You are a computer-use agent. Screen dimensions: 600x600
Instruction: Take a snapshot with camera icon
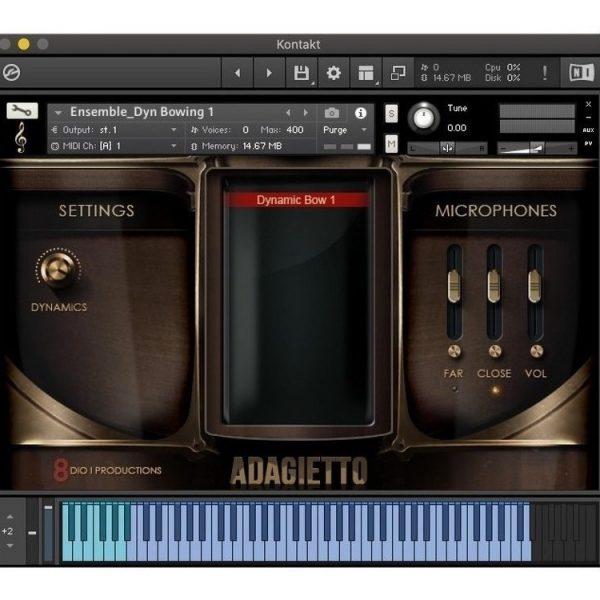[x=332, y=113]
